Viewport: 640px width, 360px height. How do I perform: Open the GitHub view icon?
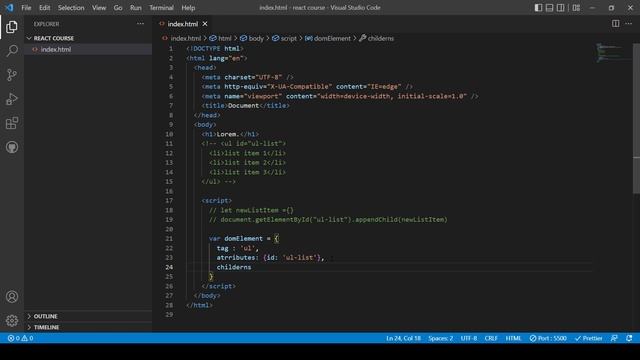pos(12,147)
